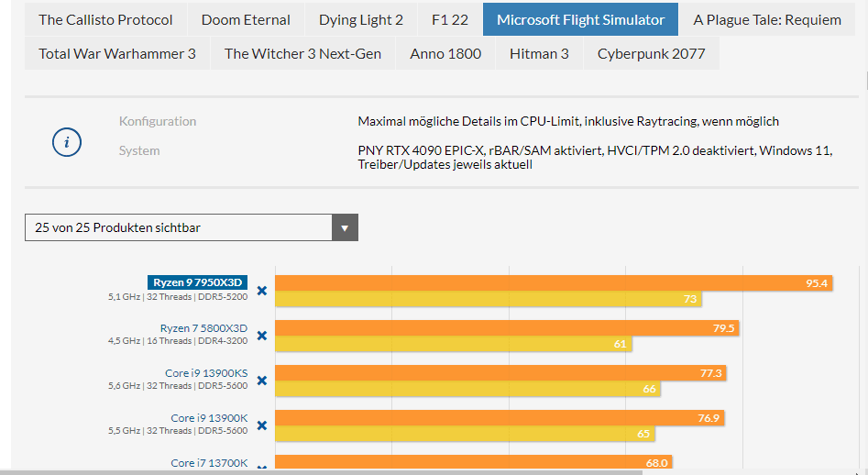This screenshot has height=475, width=868.
Task: Click the horizontal scrollbar at bottom
Action: tap(321, 473)
